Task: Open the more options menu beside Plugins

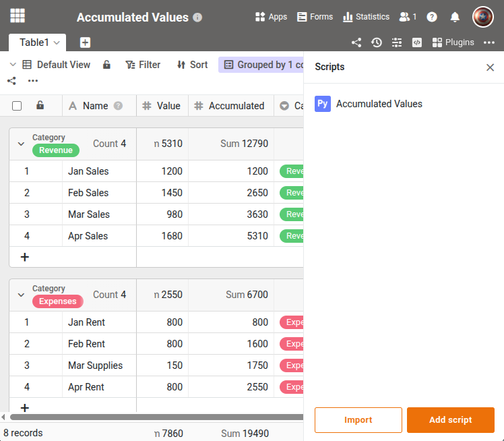Action: 489,42
